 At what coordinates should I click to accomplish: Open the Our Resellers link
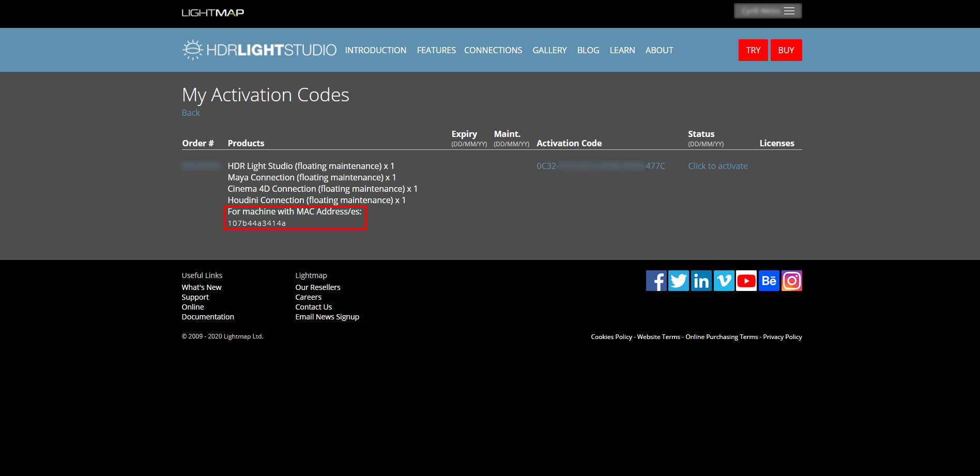click(x=318, y=287)
